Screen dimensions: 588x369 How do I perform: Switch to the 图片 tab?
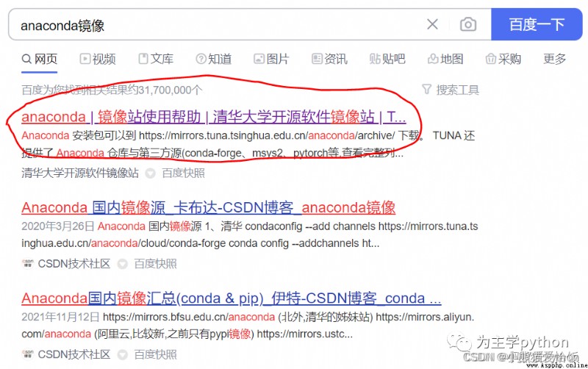[271, 59]
